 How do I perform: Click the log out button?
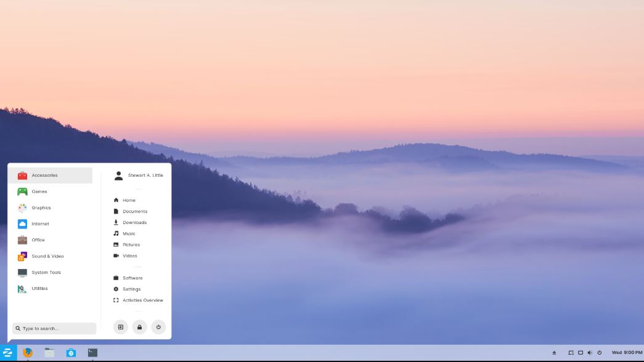pyautogui.click(x=120, y=327)
